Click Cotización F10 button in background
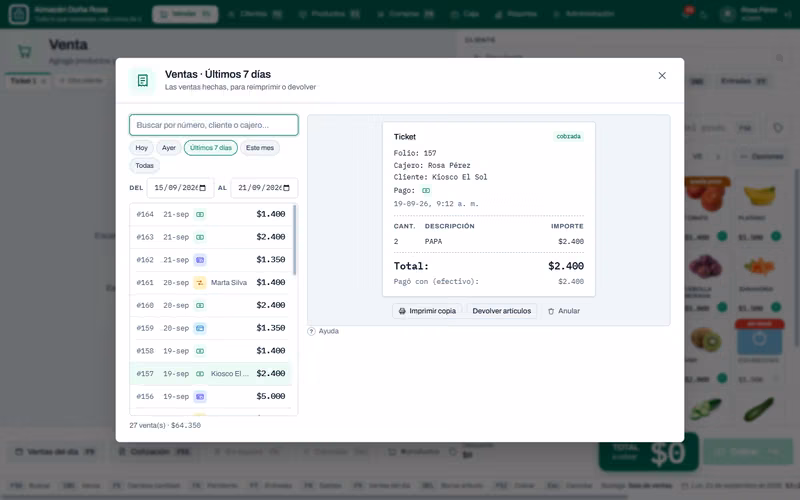800x500 pixels. click(x=155, y=452)
